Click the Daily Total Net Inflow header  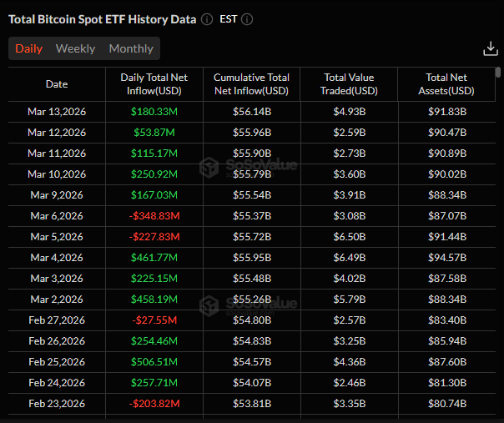[154, 84]
